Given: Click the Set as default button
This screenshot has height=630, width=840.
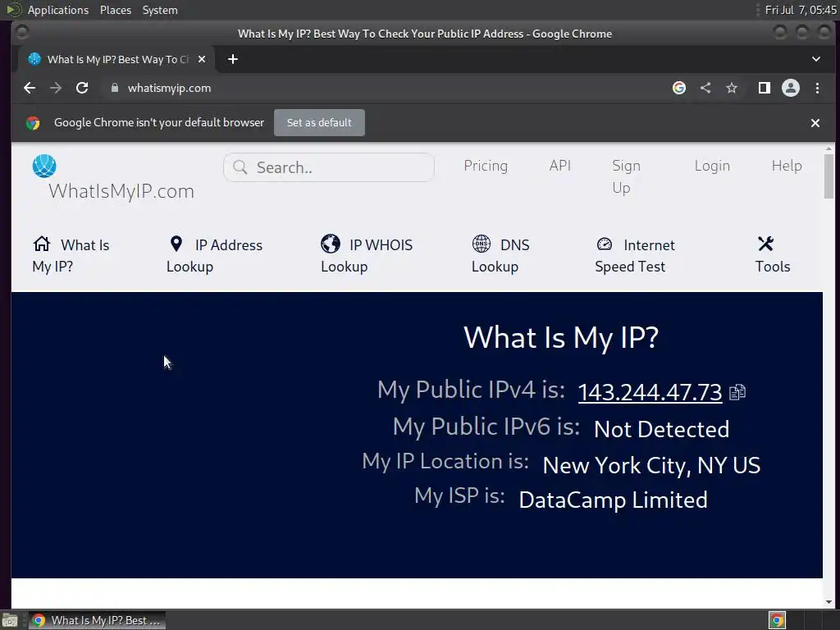Looking at the screenshot, I should [x=319, y=123].
